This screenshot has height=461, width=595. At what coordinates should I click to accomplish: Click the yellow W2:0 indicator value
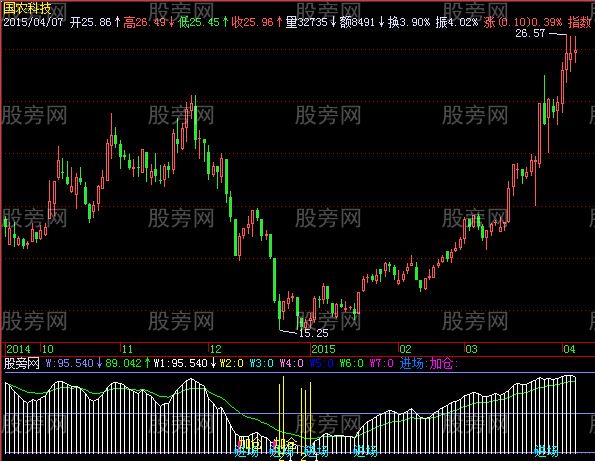click(231, 363)
